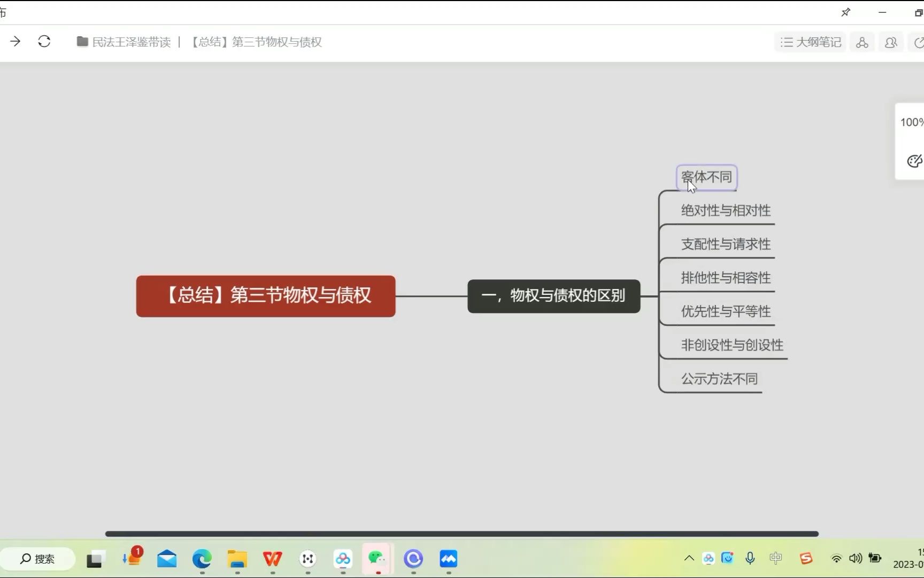Viewport: 924px width, 578px height.
Task: Select the 支配性与请求性 node
Action: (x=726, y=244)
